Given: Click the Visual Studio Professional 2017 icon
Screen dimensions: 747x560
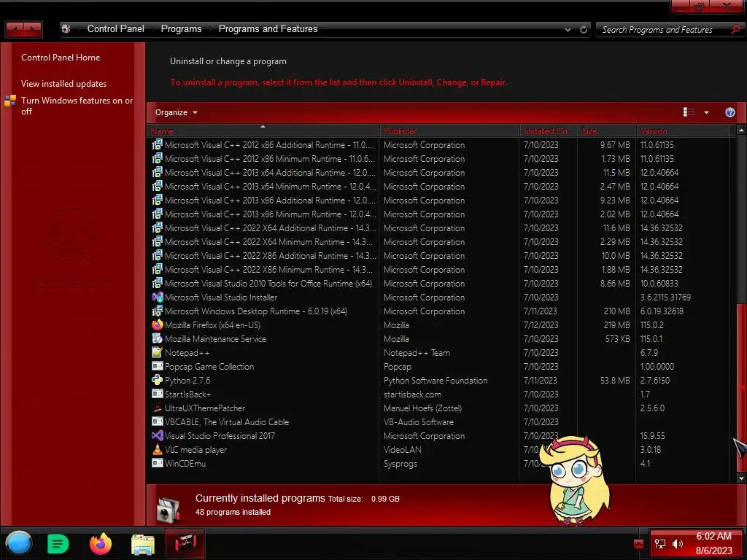Looking at the screenshot, I should [158, 435].
